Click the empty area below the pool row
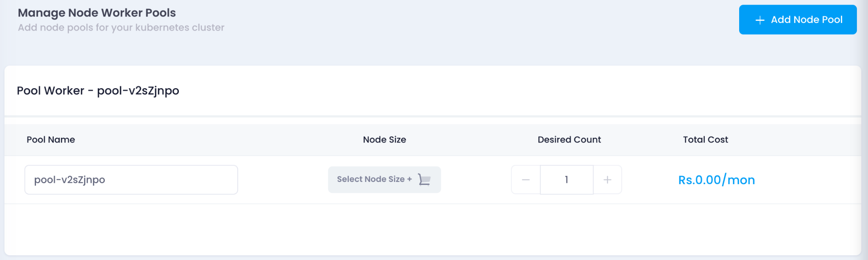 point(432,229)
